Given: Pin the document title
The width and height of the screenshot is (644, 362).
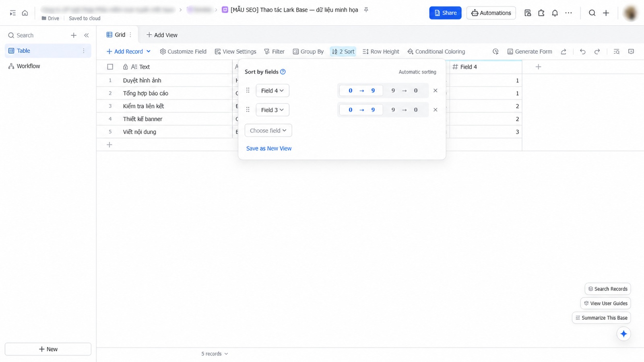Looking at the screenshot, I should click(x=366, y=10).
